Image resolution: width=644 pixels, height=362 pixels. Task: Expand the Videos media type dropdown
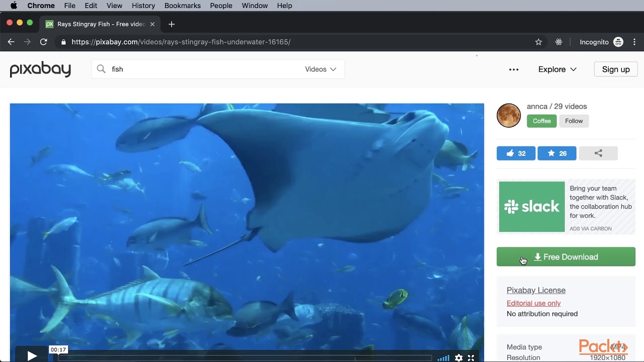pyautogui.click(x=320, y=69)
